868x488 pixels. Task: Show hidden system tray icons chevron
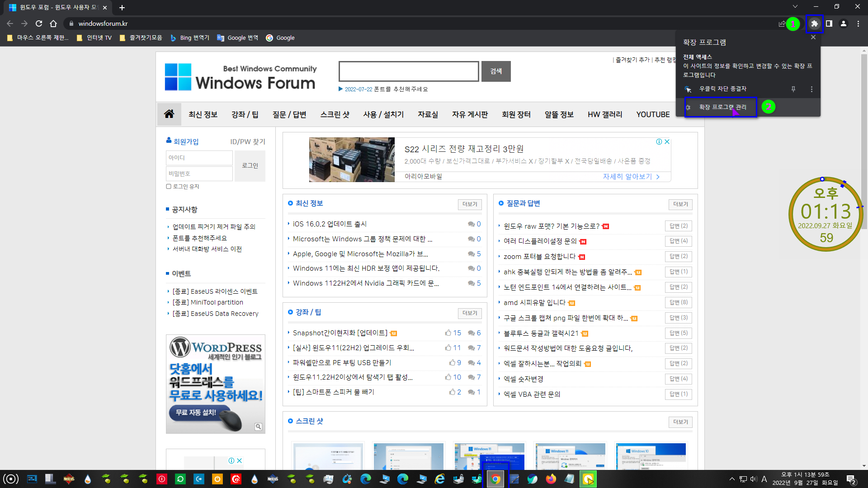click(732, 479)
